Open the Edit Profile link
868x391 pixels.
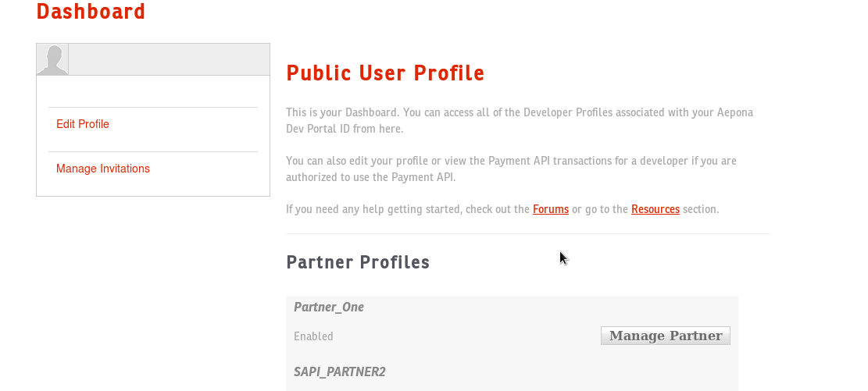click(x=83, y=124)
